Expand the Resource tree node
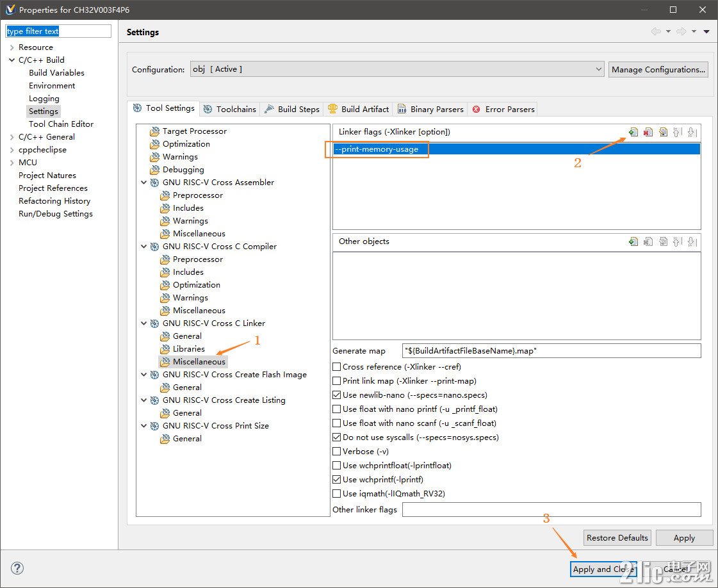Viewport: 718px width, 588px height. (12, 47)
